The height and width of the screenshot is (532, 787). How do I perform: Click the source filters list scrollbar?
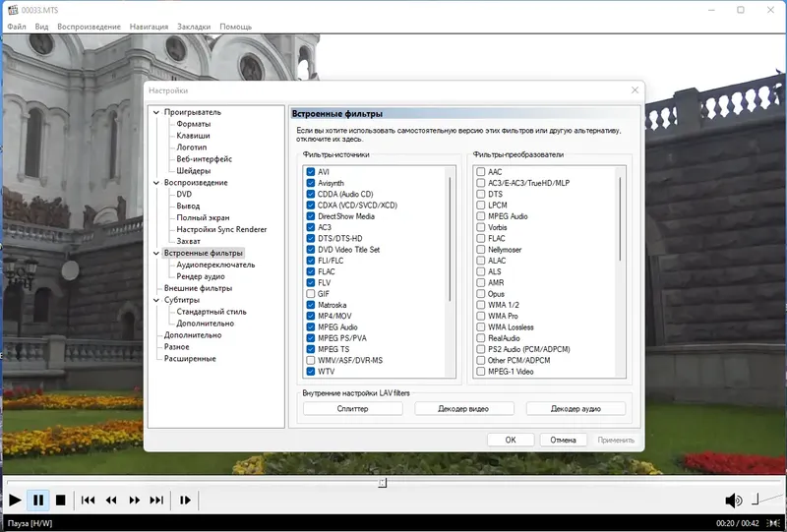451,239
